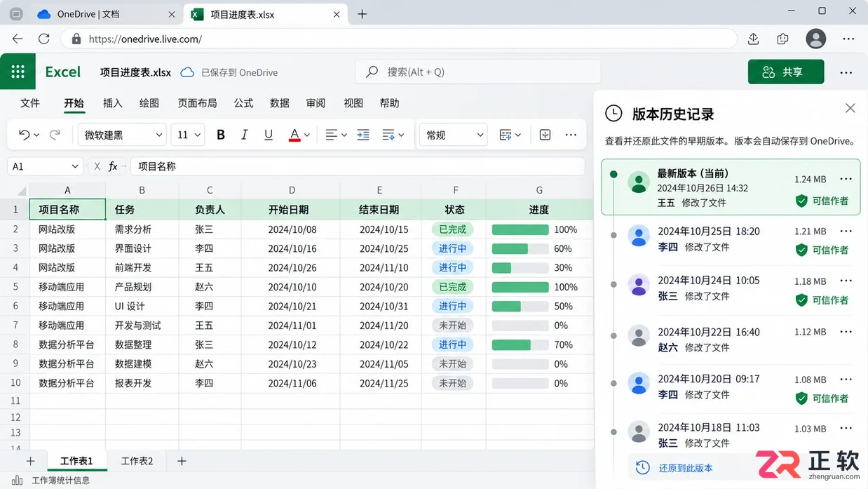Switch to the OneDrive | 文档 browser tab

point(107,14)
